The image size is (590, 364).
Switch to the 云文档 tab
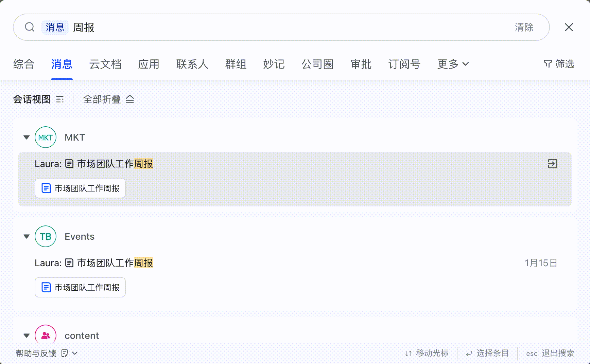tap(105, 64)
